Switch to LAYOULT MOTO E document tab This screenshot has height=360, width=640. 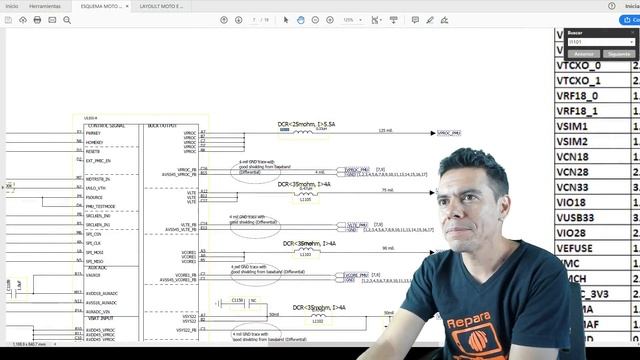pyautogui.click(x=161, y=6)
